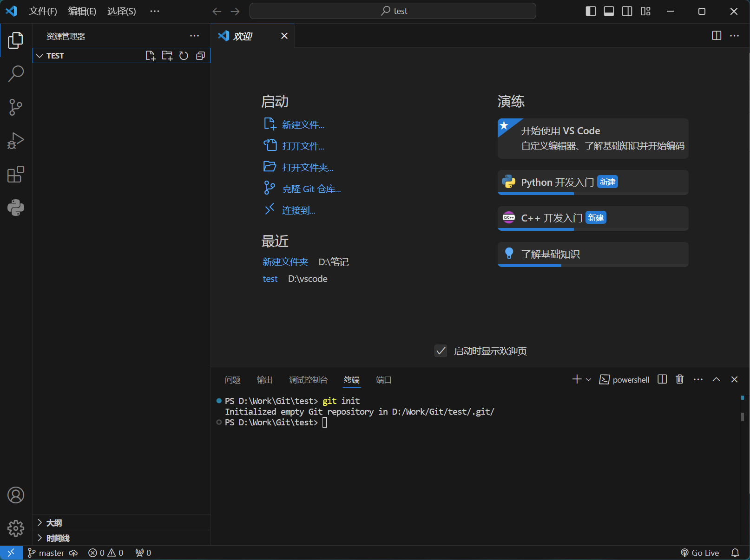Viewport: 750px width, 560px height.
Task: Split the editor to the right
Action: click(717, 36)
